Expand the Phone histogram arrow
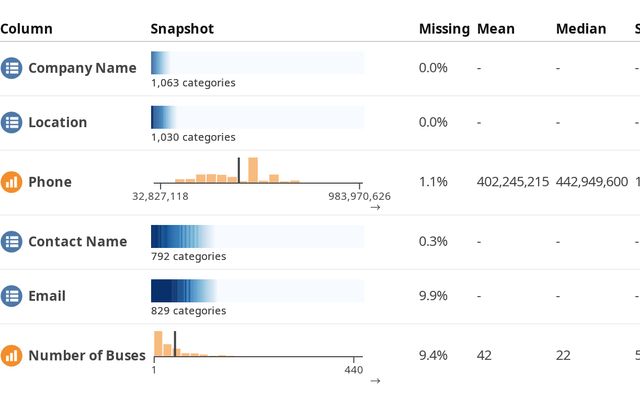640x400 pixels. click(x=375, y=208)
